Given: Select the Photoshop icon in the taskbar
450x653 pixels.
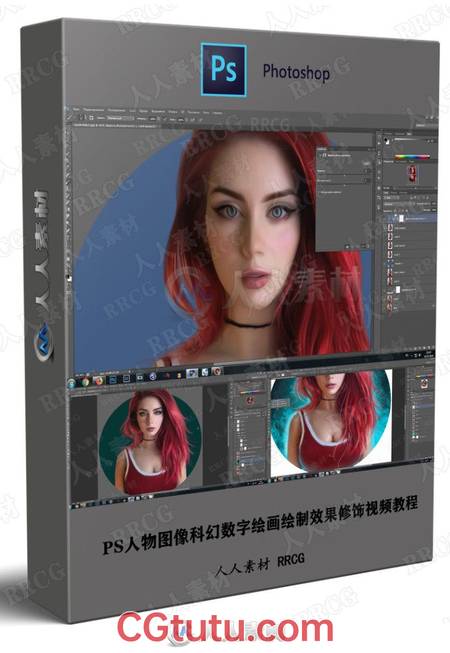Looking at the screenshot, I should tap(112, 379).
